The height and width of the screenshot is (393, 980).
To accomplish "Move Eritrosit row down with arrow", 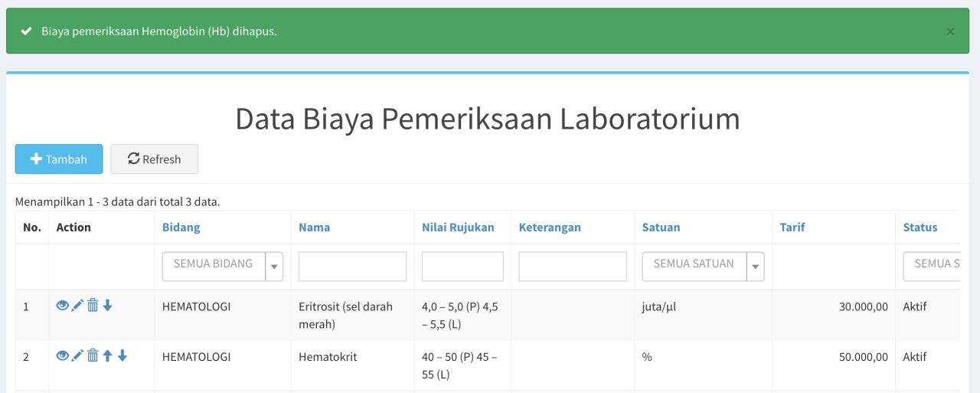I will (107, 306).
